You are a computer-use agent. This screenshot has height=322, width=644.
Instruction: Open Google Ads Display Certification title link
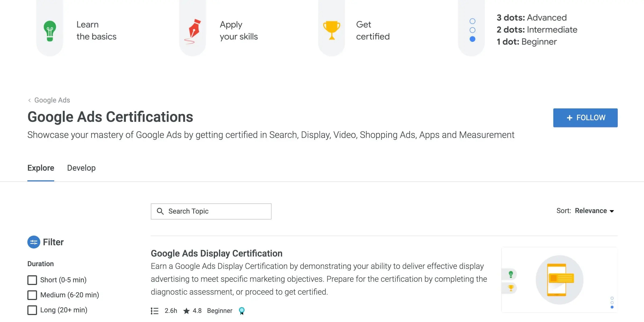[x=216, y=253]
